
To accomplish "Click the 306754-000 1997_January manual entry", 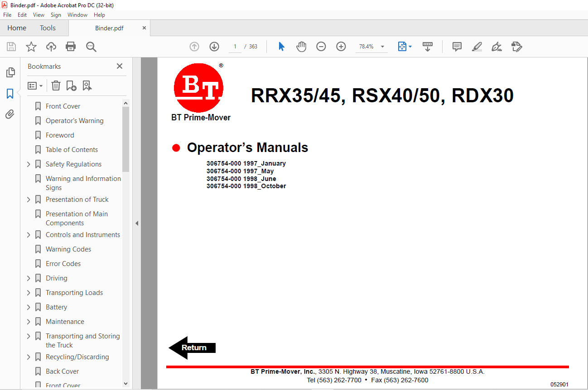I will [246, 163].
